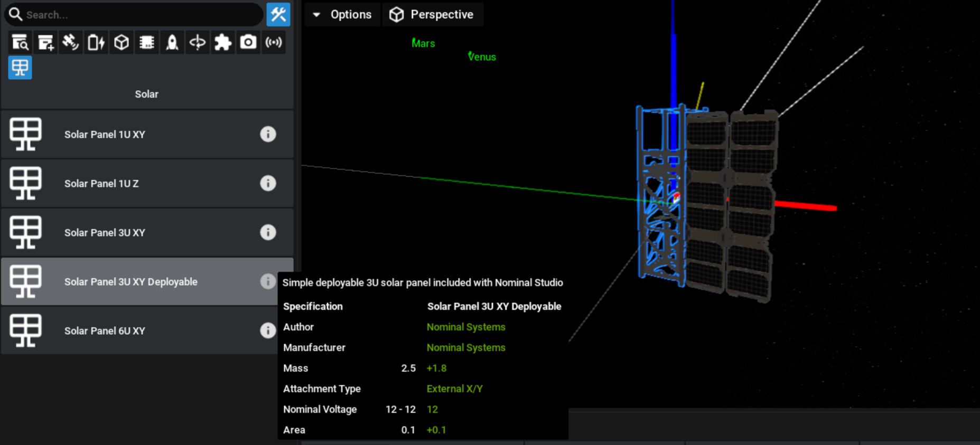
Task: Select the puzzle piece plugins category icon
Action: [223, 42]
